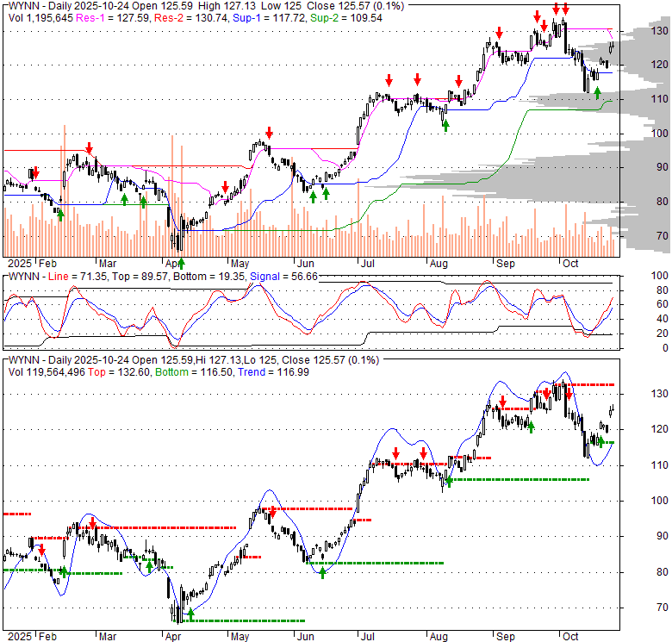Click the 20 level label on oscillator axis
The image size is (672, 642).
point(663,333)
